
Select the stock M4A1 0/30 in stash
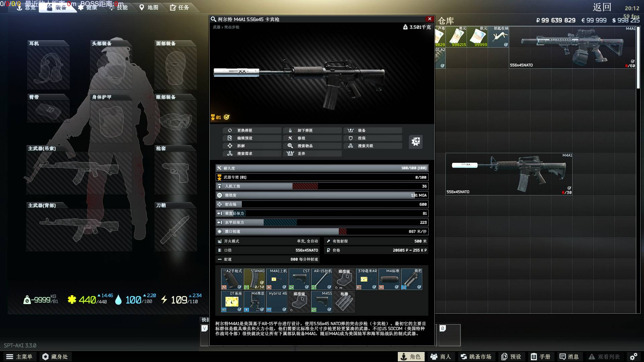(x=509, y=174)
